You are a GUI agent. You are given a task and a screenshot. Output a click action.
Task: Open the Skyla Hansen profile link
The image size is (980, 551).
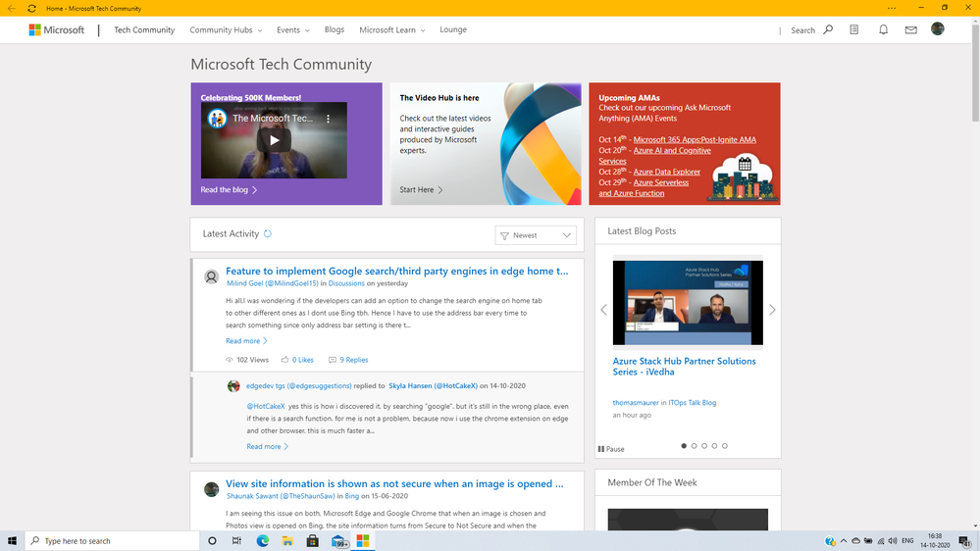[x=433, y=386]
